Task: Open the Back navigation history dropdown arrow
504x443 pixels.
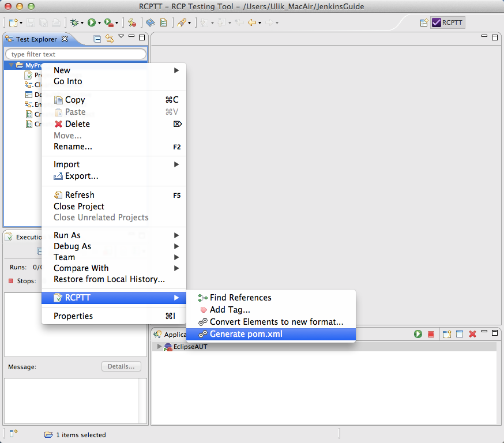Action: 259,23
